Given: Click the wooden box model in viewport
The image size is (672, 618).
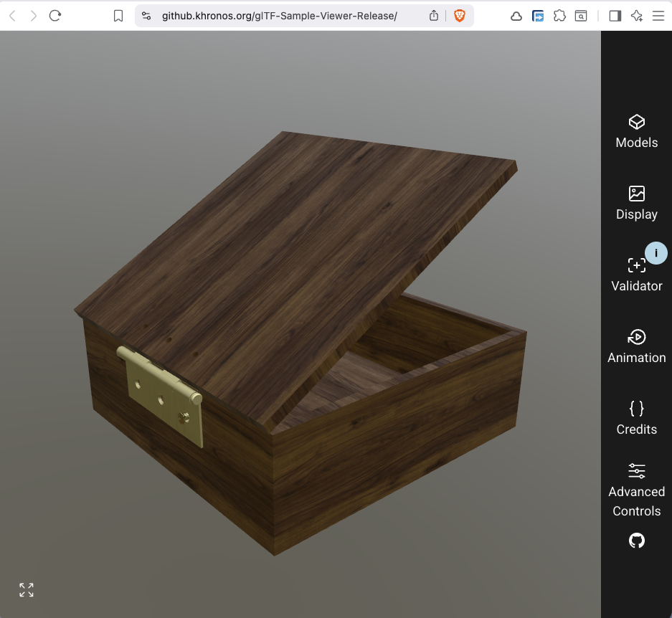Looking at the screenshot, I should [x=300, y=343].
